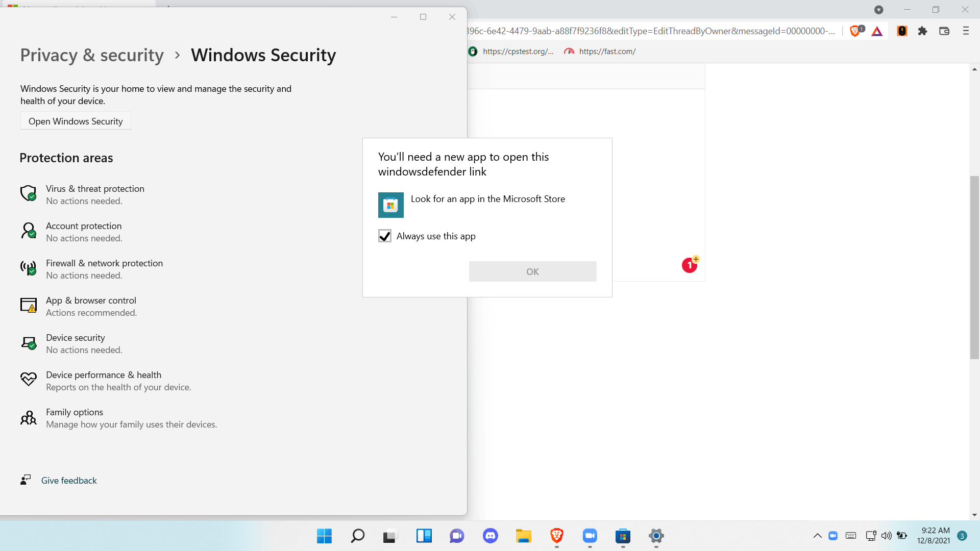Open fast.com bookmark
Image resolution: width=980 pixels, height=551 pixels.
(x=600, y=52)
